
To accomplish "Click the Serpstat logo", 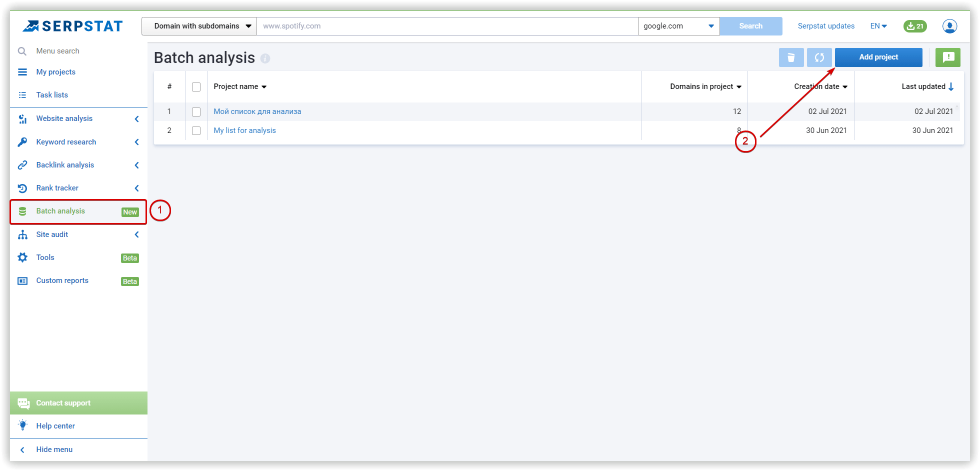I will pos(72,26).
